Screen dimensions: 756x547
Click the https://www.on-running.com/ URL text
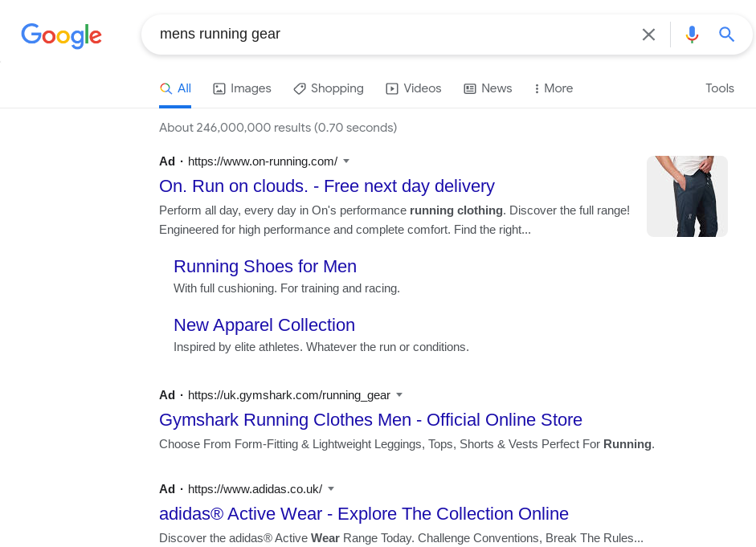[263, 161]
